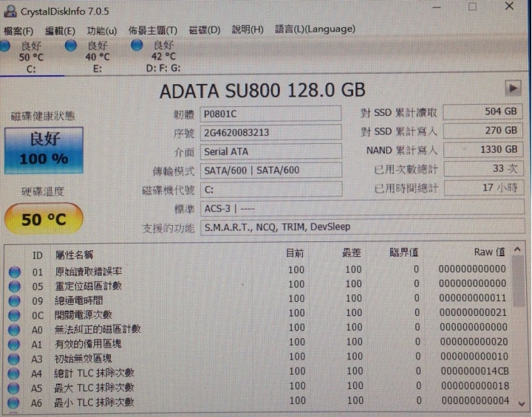Click the next disk arrow button

[513, 89]
